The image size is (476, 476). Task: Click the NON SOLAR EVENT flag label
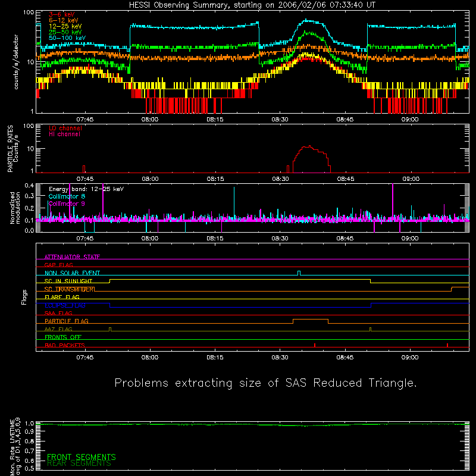(72, 273)
